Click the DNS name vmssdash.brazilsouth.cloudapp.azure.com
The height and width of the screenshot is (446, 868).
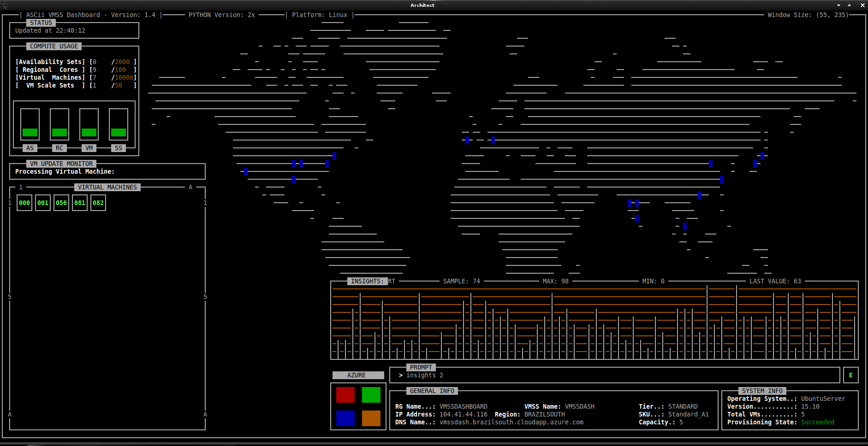tap(511, 422)
